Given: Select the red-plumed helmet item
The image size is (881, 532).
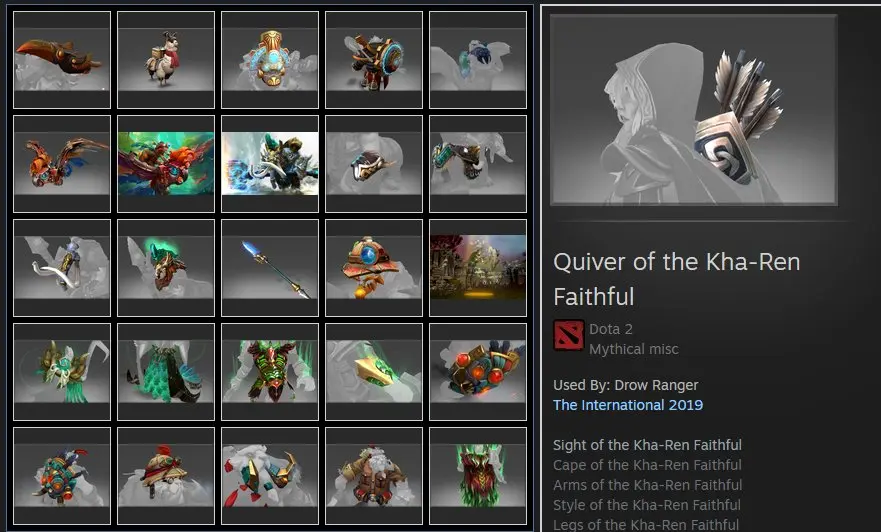Looking at the screenshot, I should point(166,476).
